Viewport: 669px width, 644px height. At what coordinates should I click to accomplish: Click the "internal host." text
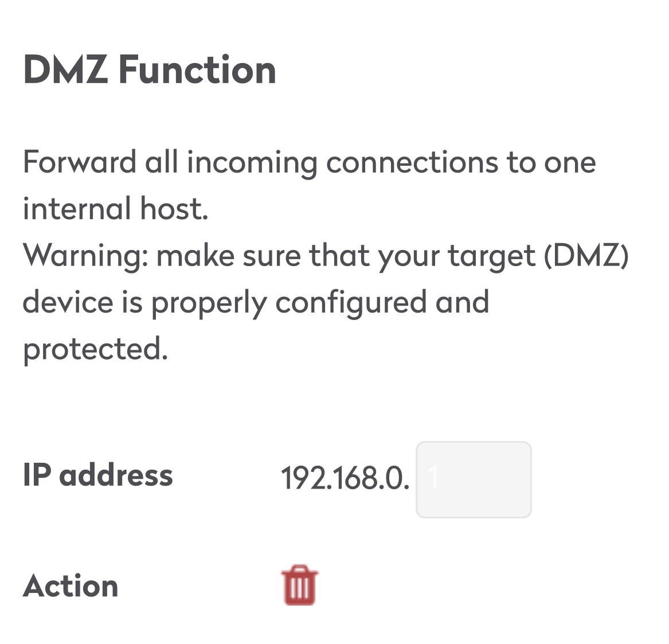115,208
